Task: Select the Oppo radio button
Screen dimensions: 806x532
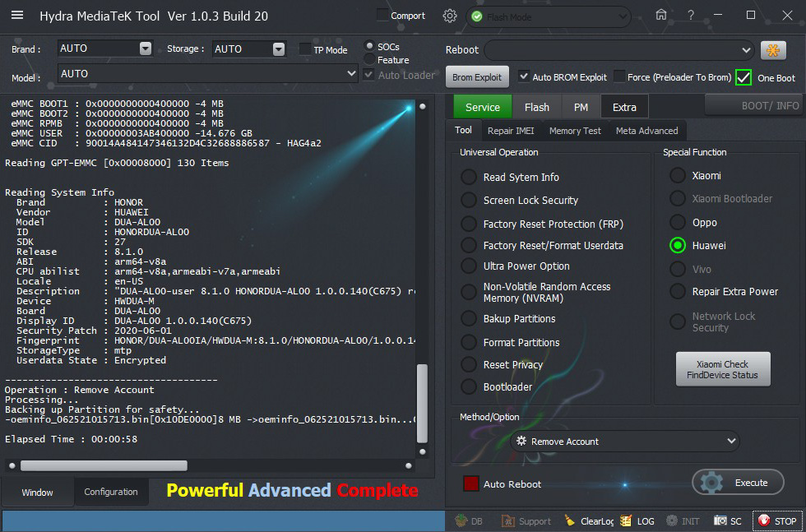Action: 678,223
